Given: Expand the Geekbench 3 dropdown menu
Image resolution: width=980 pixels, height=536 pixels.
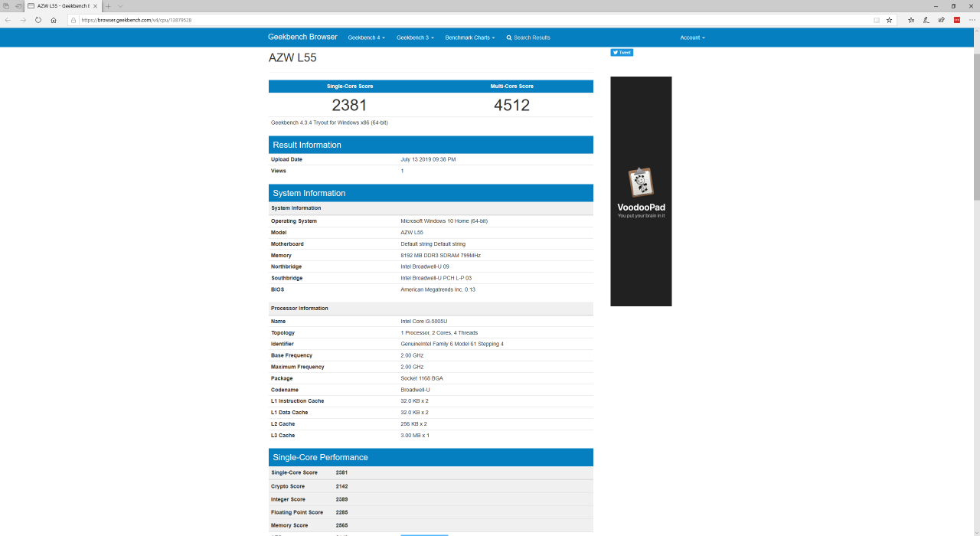Looking at the screenshot, I should pyautogui.click(x=415, y=38).
